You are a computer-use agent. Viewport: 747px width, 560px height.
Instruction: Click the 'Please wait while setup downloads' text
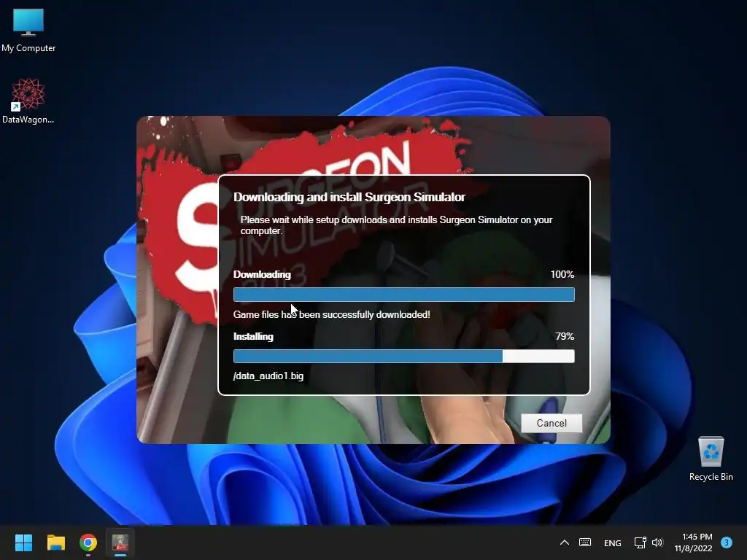pos(396,225)
